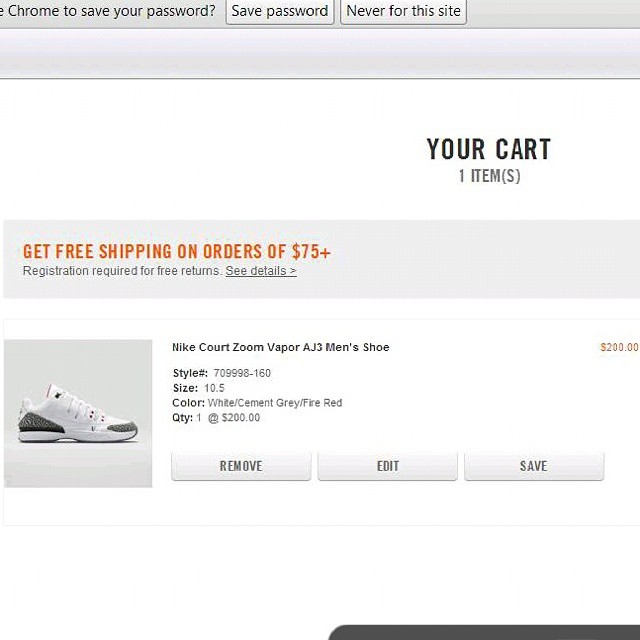The image size is (640, 640).
Task: Click the Save password button
Action: point(280,11)
